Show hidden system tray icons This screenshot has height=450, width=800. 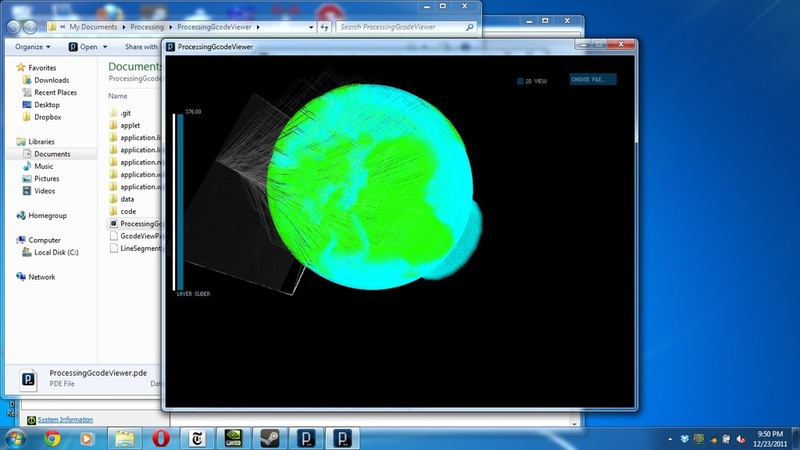coord(670,439)
